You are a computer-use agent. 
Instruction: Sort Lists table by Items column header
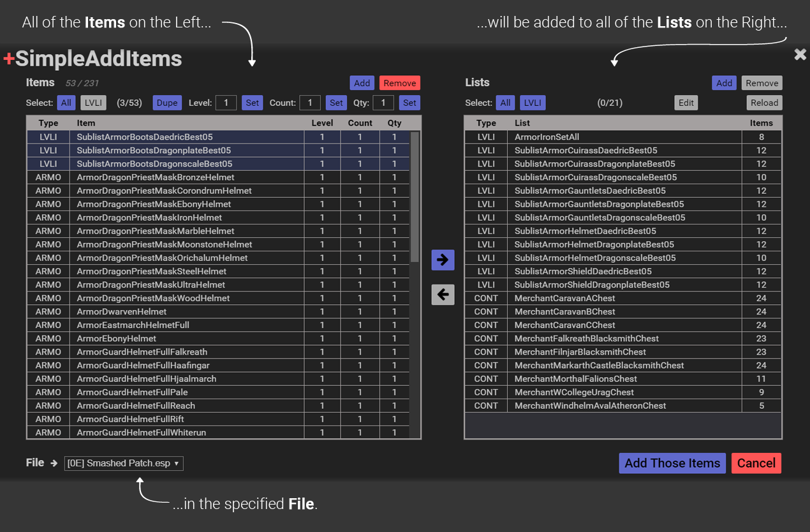(761, 123)
